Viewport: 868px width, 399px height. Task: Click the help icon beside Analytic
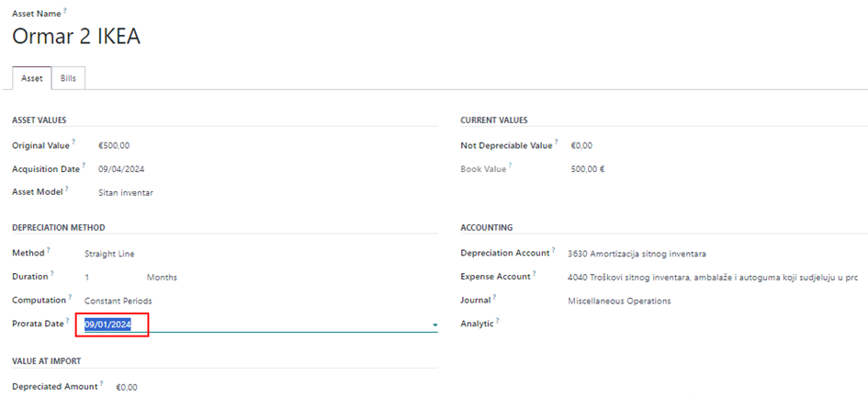pos(497,322)
